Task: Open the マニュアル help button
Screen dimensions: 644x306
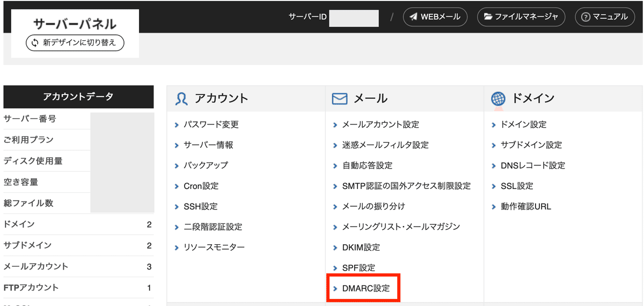Action: 605,17
